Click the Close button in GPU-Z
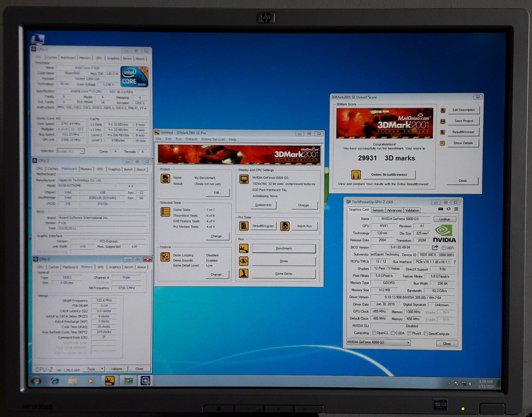Image resolution: width=532 pixels, height=417 pixels. tap(447, 344)
